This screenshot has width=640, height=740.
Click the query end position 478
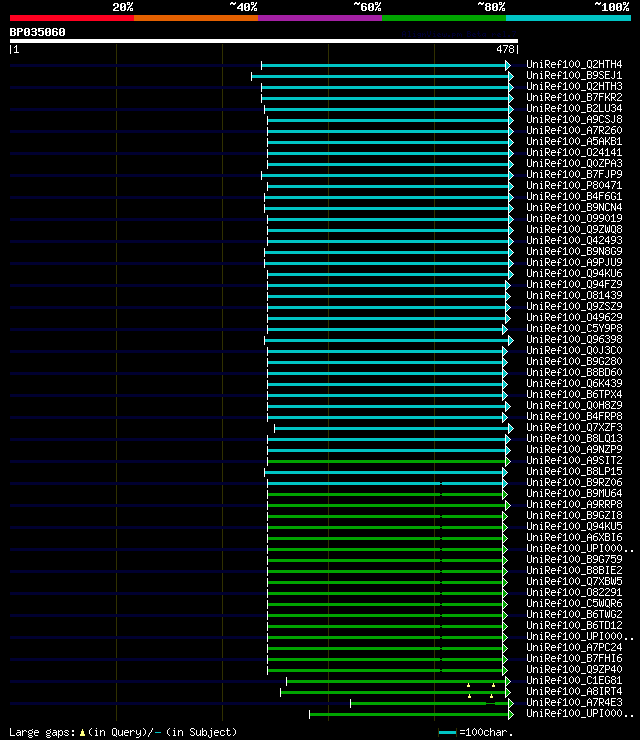click(x=505, y=49)
